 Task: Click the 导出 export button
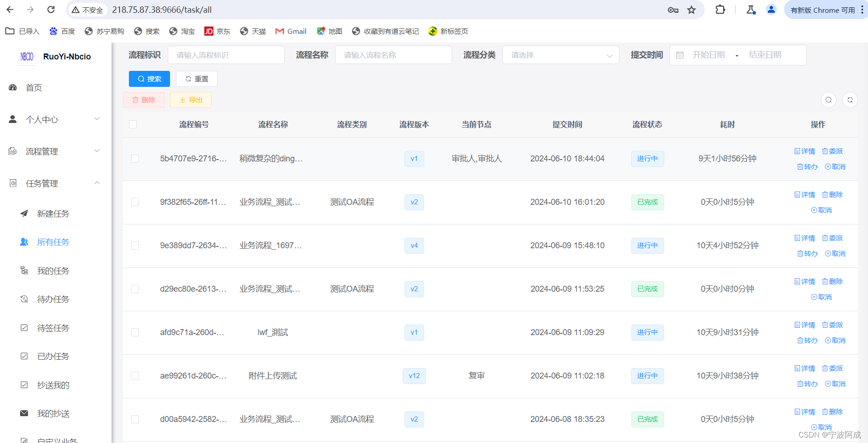191,100
